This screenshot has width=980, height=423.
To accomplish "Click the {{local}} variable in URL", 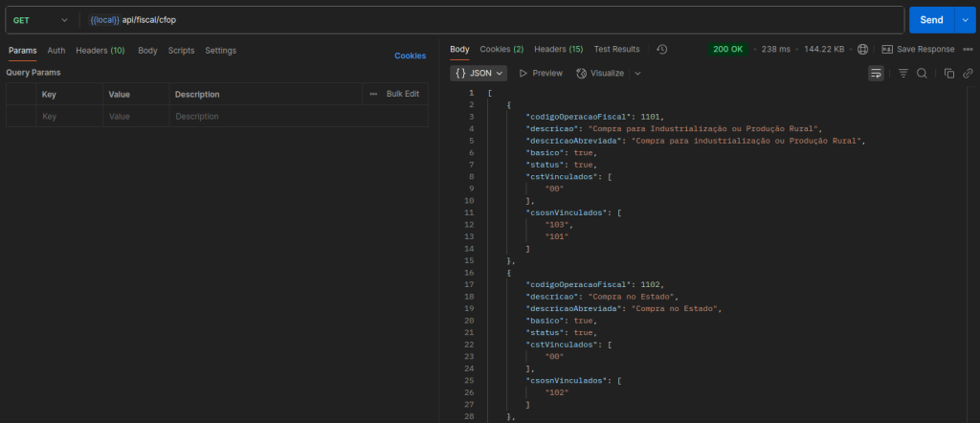I will click(104, 20).
